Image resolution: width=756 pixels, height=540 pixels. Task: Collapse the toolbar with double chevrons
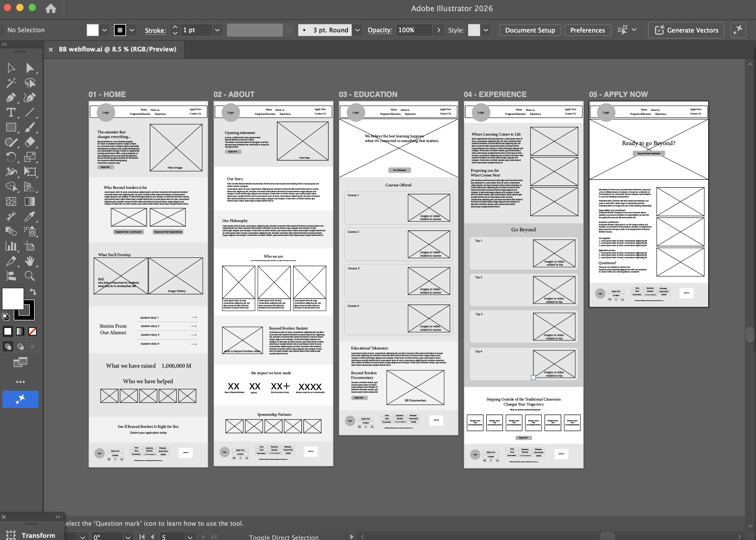(4, 44)
